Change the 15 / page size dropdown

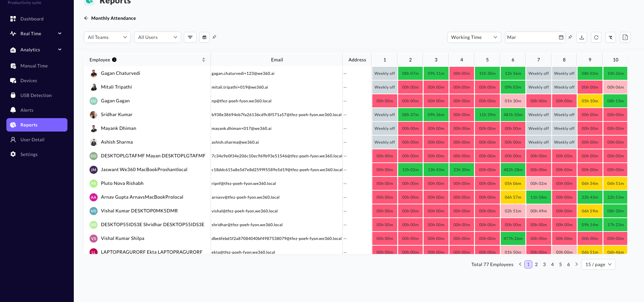point(598,264)
